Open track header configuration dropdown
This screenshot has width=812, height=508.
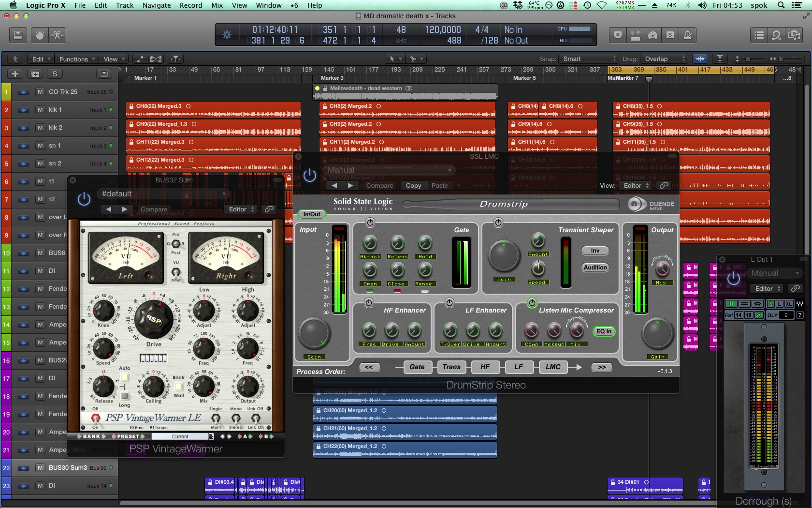click(104, 74)
